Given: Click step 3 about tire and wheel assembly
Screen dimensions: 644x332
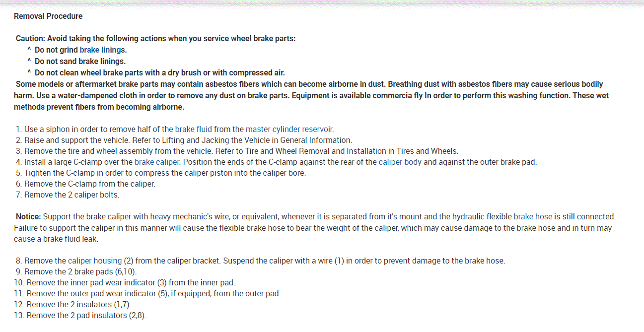Looking at the screenshot, I should point(241,151).
